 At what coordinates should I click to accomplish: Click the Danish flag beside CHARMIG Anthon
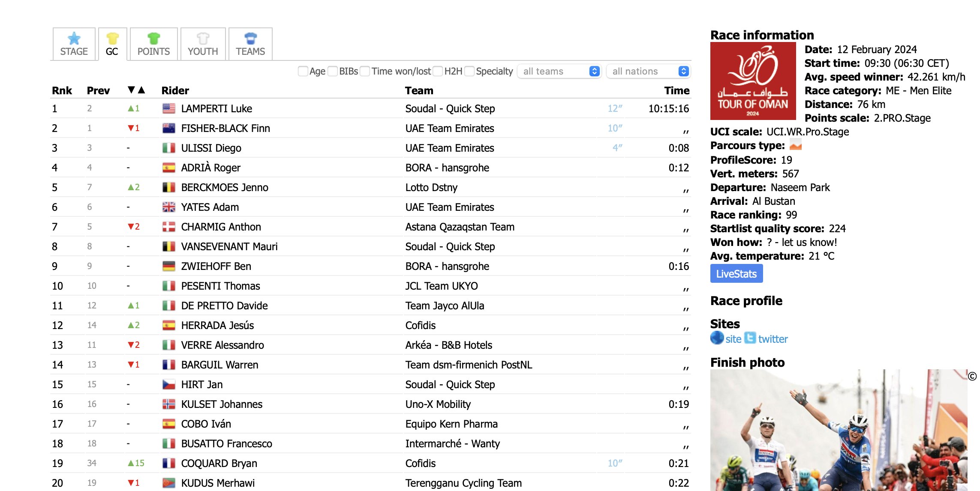coord(169,227)
